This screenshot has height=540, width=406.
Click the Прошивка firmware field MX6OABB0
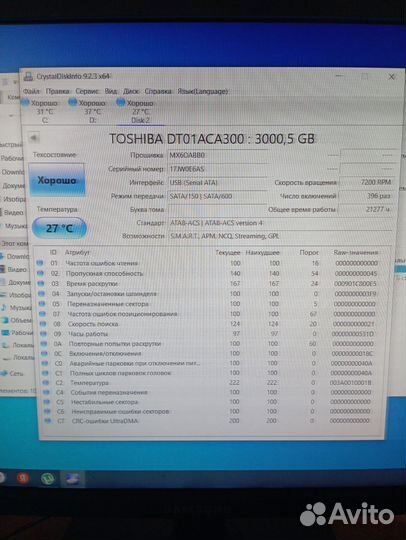pyautogui.click(x=217, y=155)
